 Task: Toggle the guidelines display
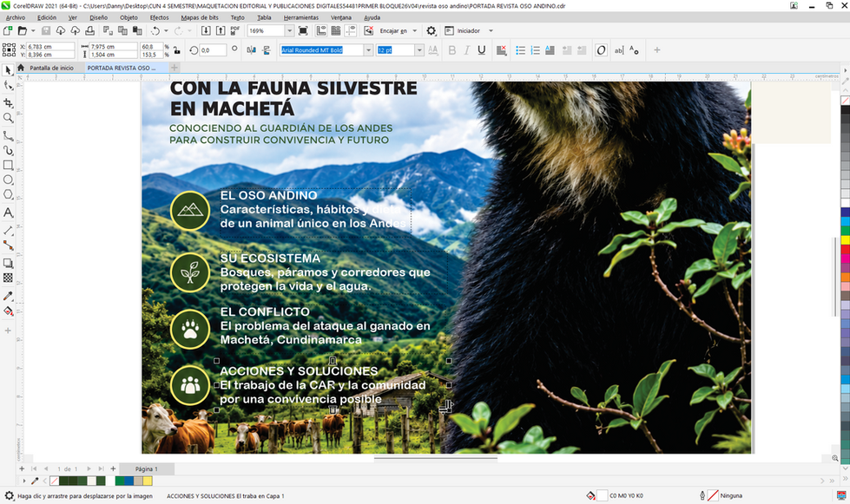(350, 31)
